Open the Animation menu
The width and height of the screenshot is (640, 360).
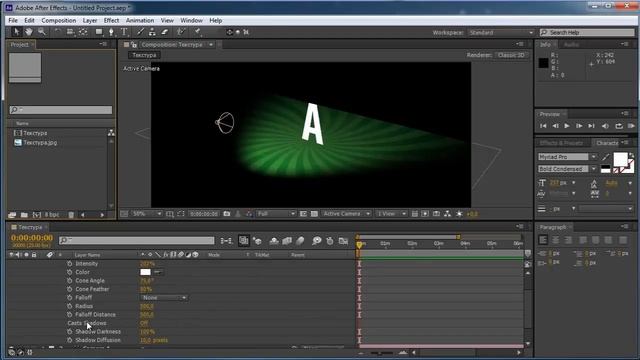pos(140,20)
